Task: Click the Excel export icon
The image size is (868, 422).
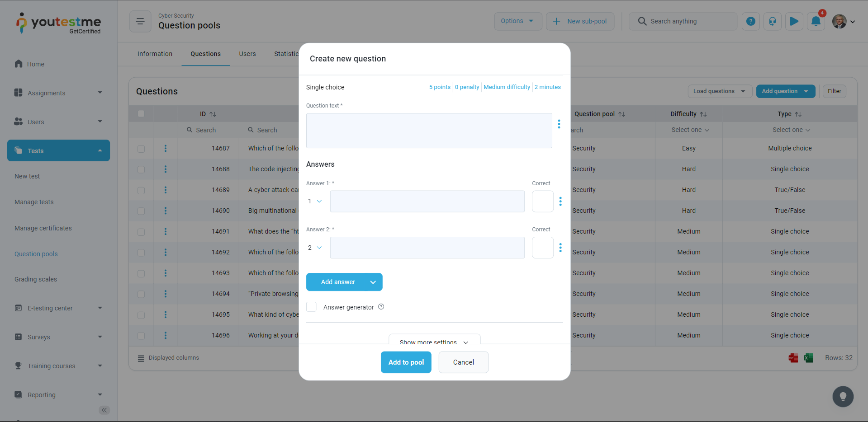Action: click(808, 358)
